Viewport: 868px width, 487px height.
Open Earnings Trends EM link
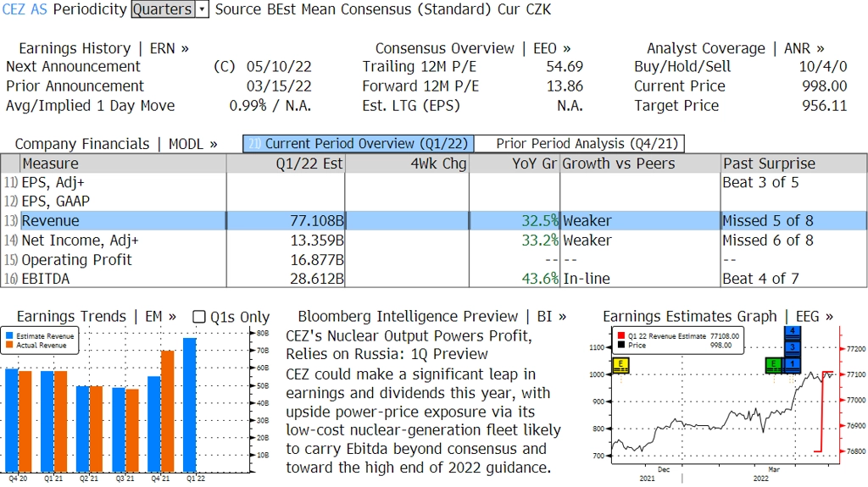97,317
